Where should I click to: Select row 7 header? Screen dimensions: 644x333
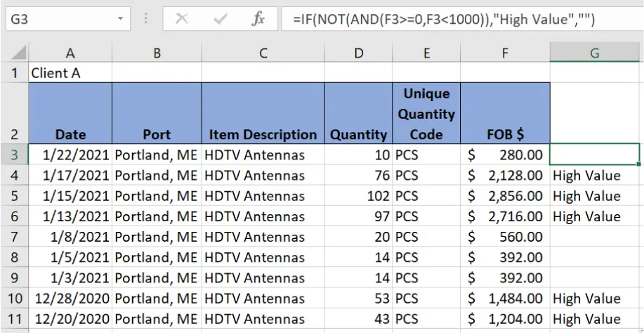15,237
